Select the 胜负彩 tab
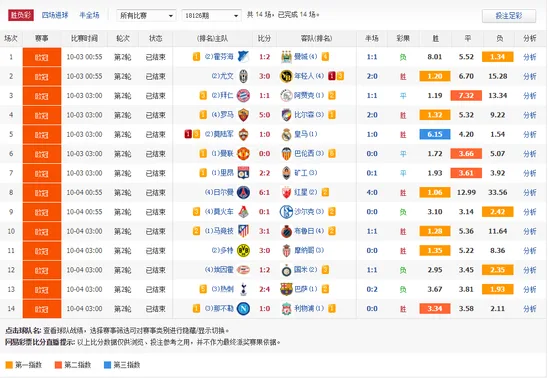 point(21,15)
